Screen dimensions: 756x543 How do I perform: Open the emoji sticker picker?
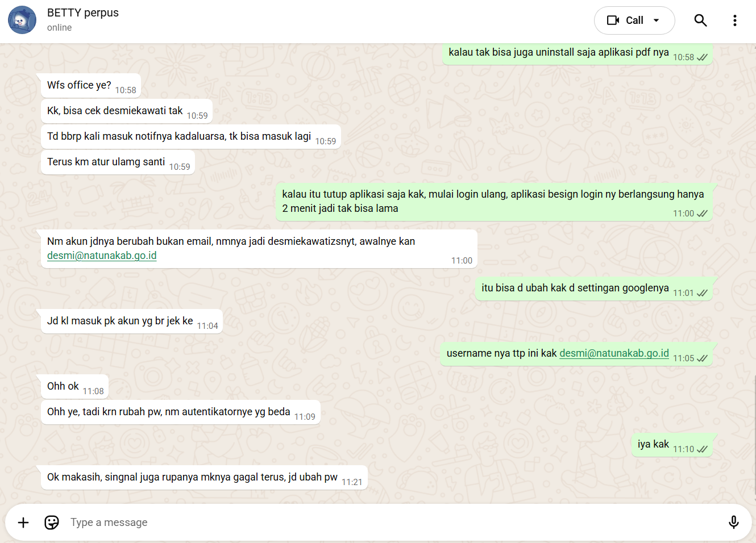(52, 523)
